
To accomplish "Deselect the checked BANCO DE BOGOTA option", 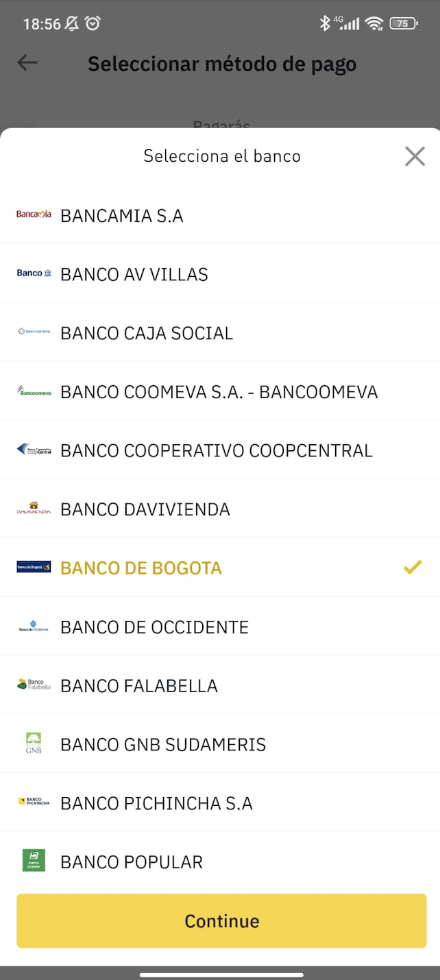I will [220, 567].
